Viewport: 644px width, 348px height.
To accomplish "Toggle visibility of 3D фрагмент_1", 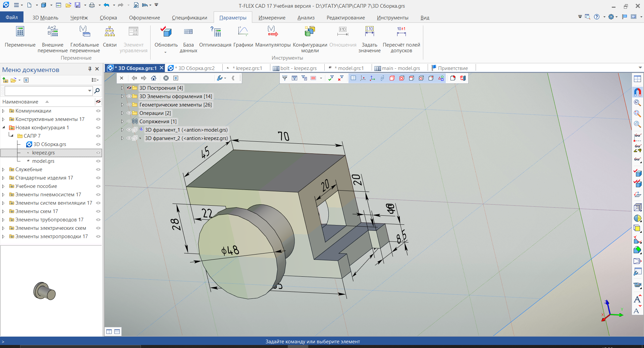I will point(129,130).
